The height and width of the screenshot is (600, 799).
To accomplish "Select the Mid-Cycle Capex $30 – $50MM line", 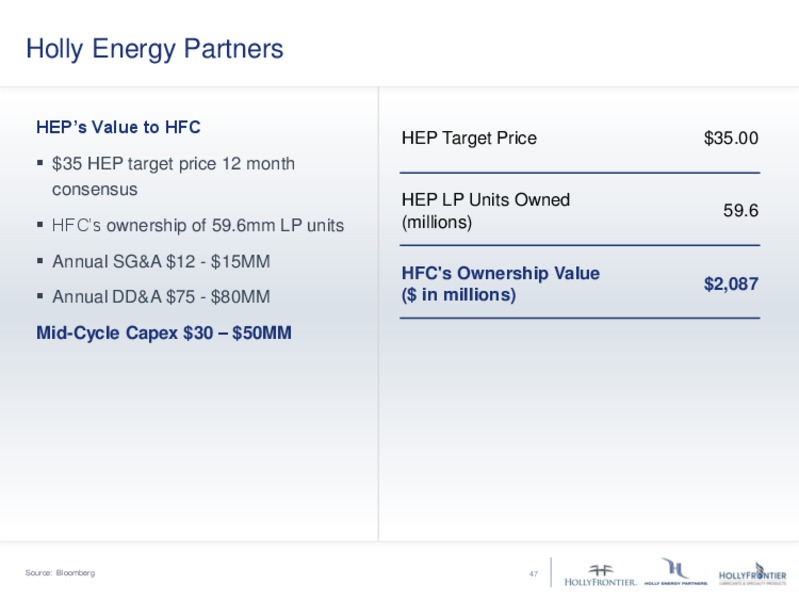I will tap(164, 333).
